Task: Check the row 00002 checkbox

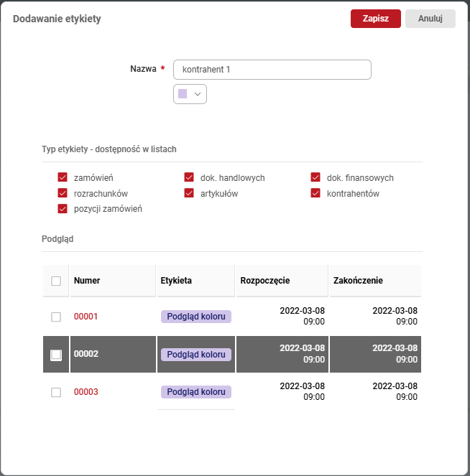Action: (x=56, y=355)
